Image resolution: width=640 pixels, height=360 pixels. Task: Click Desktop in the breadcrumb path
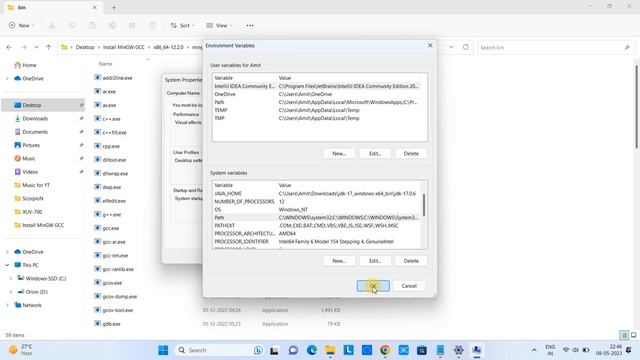[x=85, y=47]
